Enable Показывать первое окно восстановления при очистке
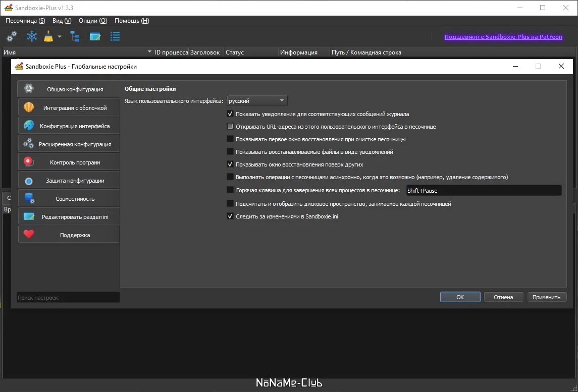Viewport: 578px width, 392px height. tap(230, 139)
